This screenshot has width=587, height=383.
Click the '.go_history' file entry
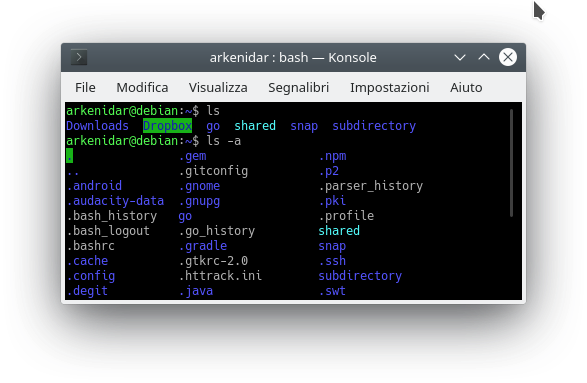[217, 231]
